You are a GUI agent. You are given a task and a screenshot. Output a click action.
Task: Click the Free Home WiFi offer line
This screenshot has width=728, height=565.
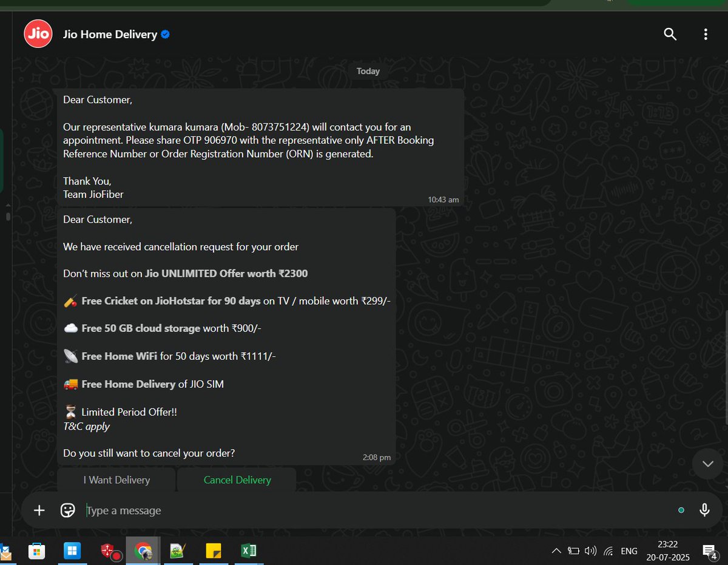[169, 356]
